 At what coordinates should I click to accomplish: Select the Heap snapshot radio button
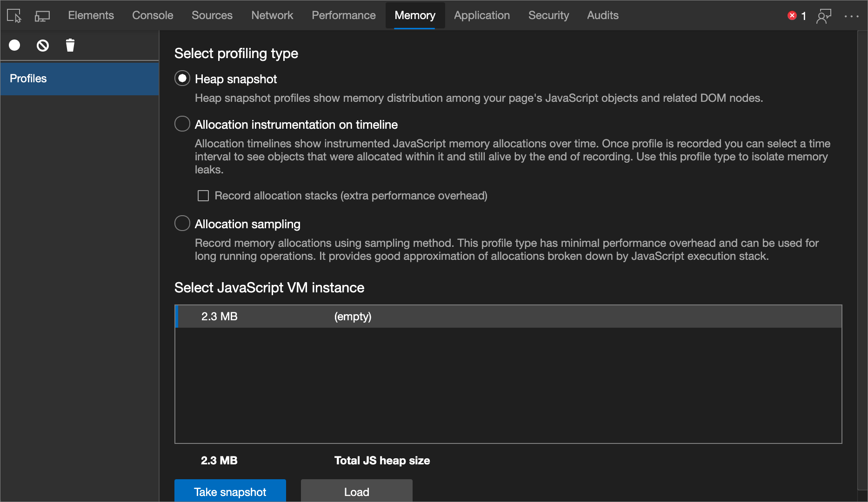tap(182, 78)
